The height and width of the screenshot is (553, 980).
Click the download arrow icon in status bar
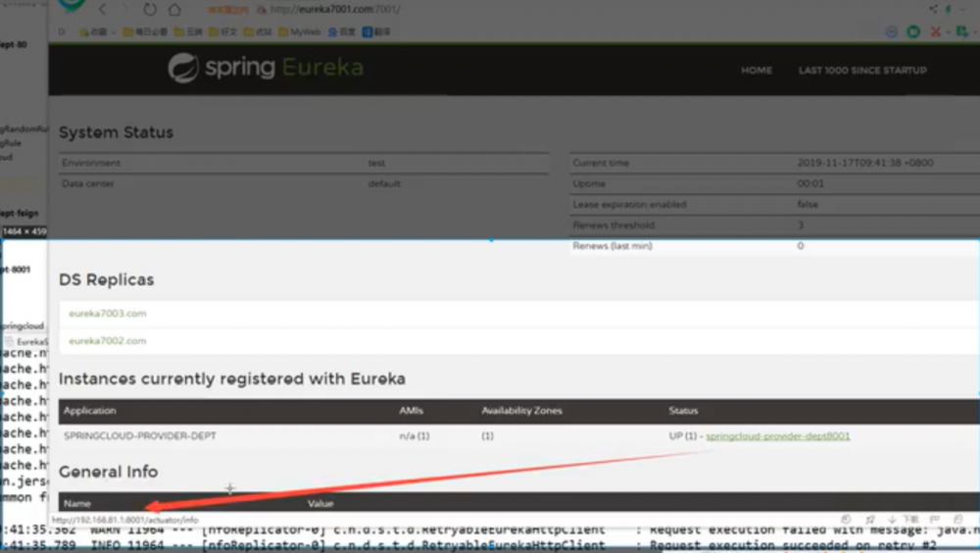tap(893, 520)
